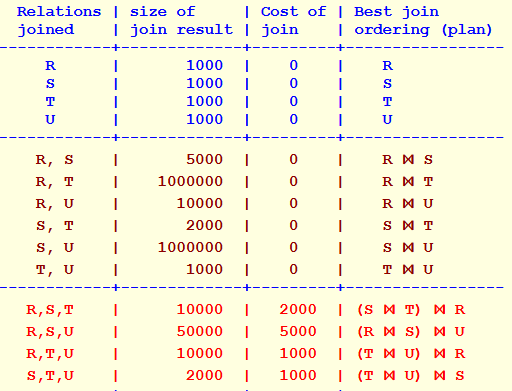Image resolution: width=512 pixels, height=391 pixels.
Task: Click the plan '(R ⋈ S) ⋈ U'
Action: tap(411, 332)
